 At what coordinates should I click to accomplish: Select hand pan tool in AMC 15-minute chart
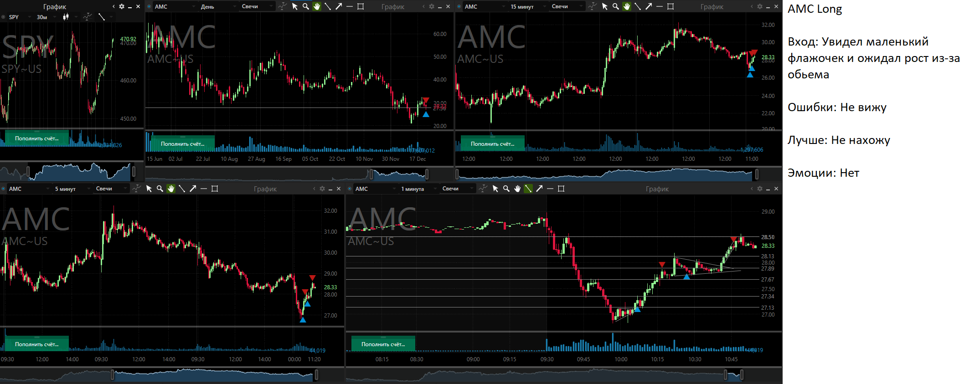click(x=627, y=6)
